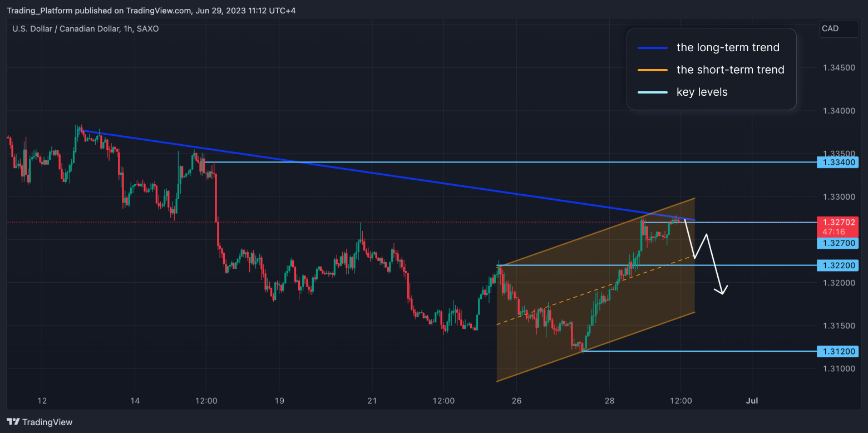Select the 1.32200 key level label

(837, 265)
